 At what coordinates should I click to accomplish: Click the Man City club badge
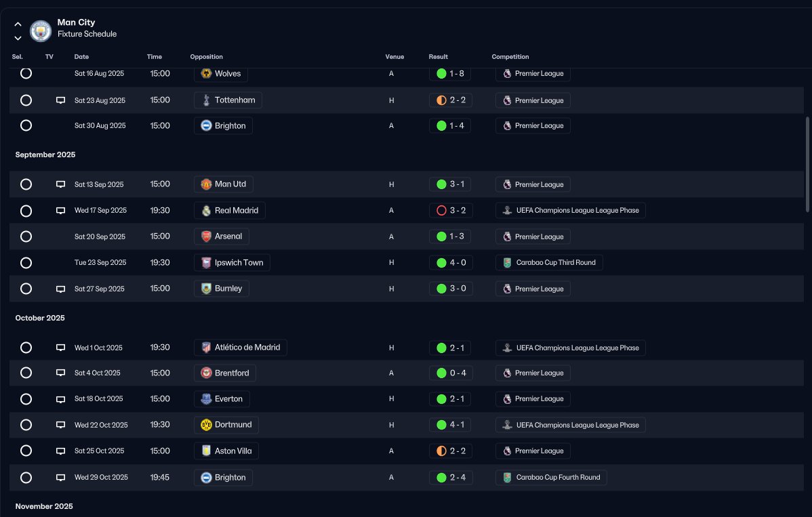pos(41,31)
